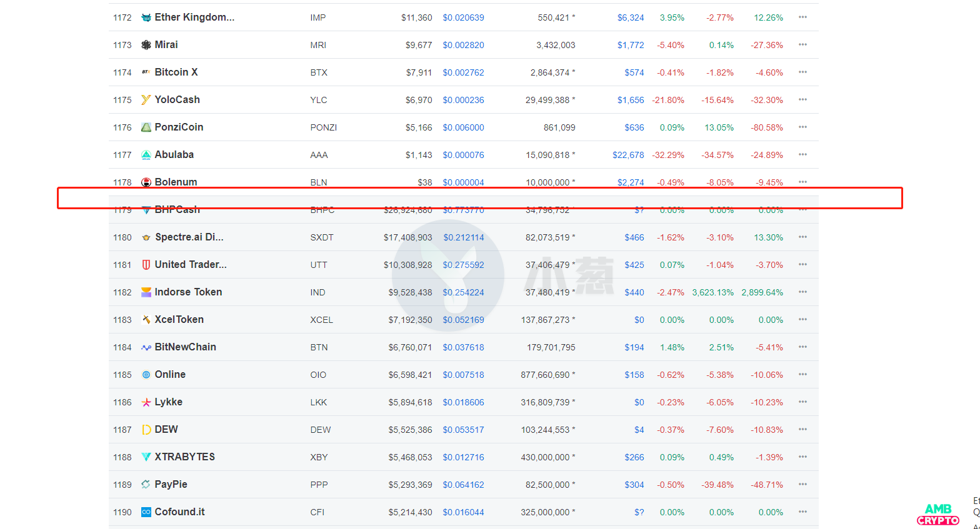Screen dimensions: 980x529
Task: Click the Spectre.ai coin icon
Action: point(146,237)
